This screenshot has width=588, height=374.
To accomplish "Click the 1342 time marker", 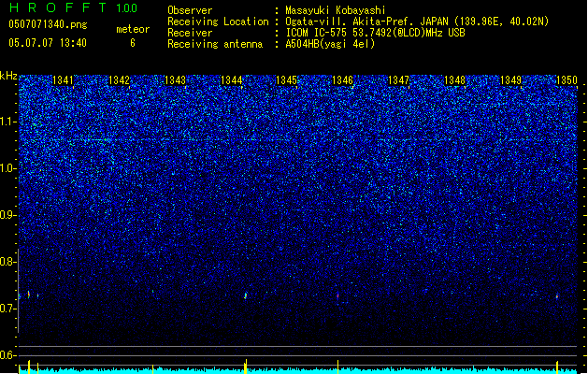I will pos(119,80).
